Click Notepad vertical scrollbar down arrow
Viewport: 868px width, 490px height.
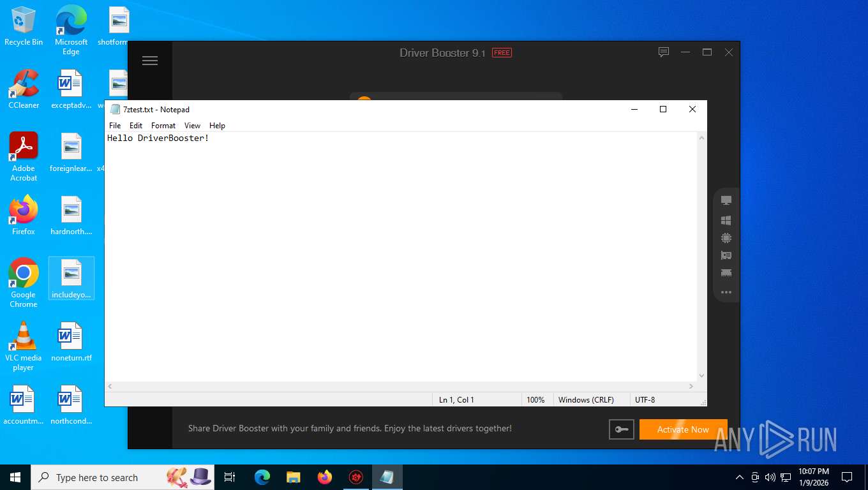tap(701, 376)
